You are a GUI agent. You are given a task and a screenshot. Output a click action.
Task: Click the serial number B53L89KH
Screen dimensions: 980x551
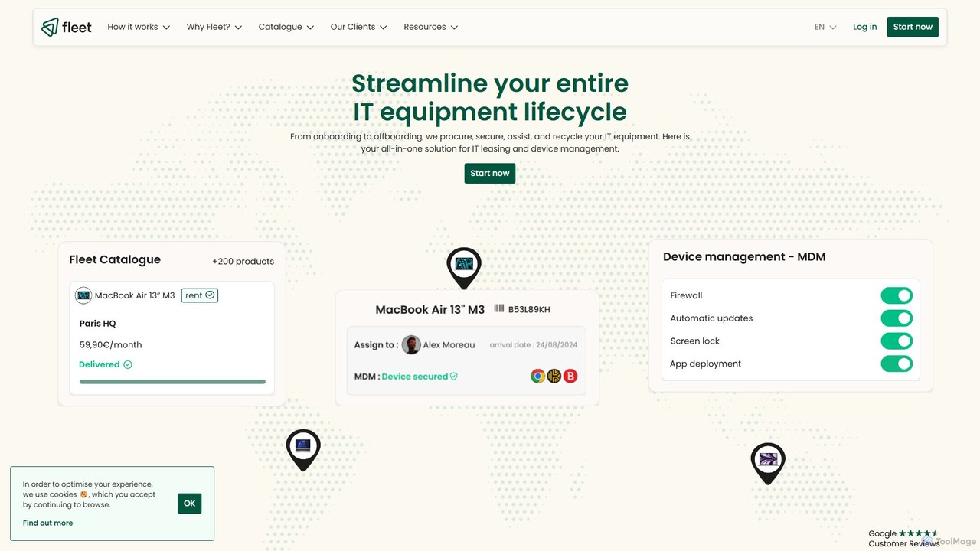529,309
